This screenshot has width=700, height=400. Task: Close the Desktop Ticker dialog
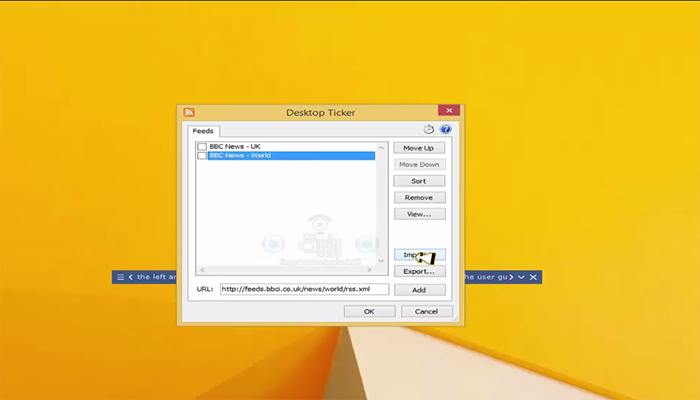449,110
